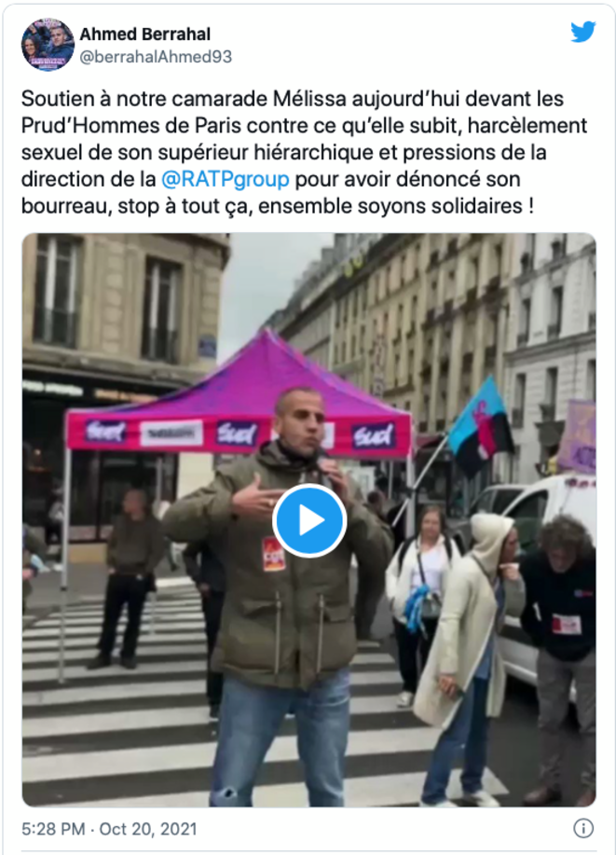
Task: Follow the @RATPgroup mention link
Action: (226, 179)
